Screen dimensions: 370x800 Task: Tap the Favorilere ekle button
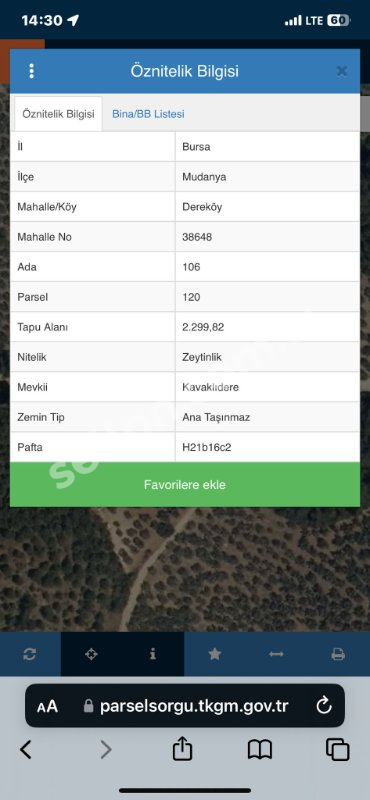pyautogui.click(x=185, y=485)
